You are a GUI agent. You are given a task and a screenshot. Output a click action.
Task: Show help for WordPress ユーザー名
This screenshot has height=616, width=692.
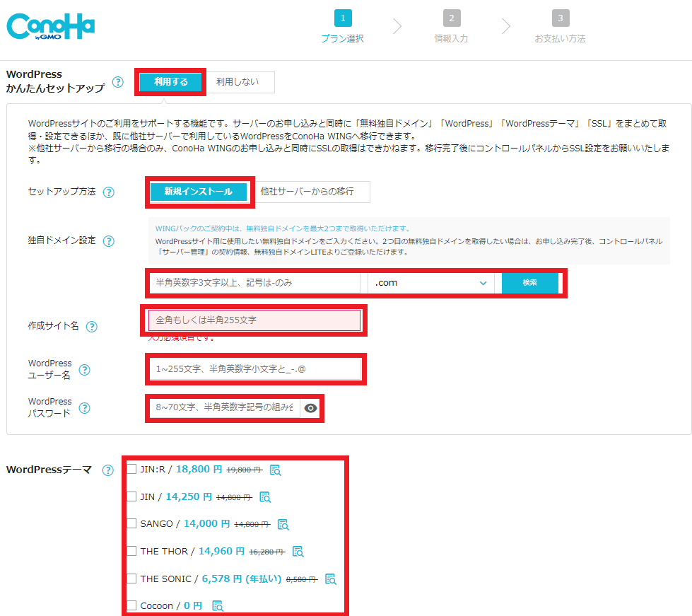(84, 370)
